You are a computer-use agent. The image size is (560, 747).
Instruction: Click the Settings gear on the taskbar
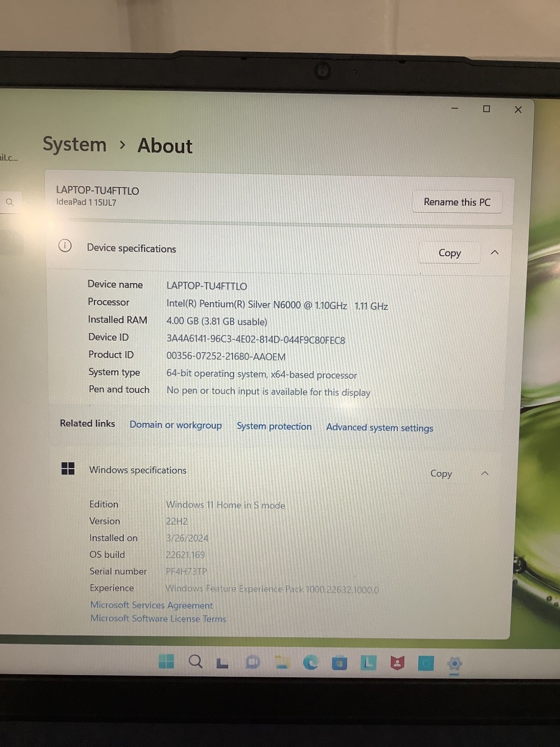455,663
